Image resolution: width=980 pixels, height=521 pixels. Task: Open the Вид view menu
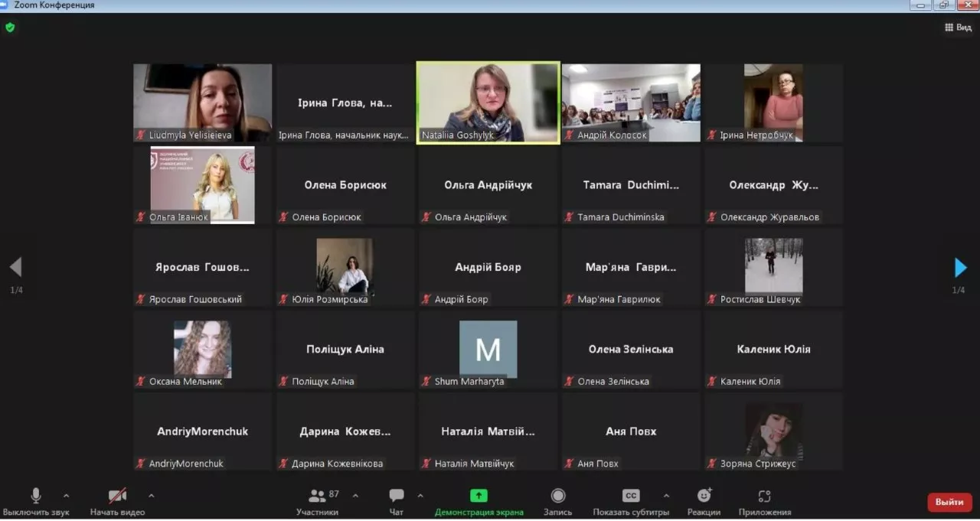pos(958,28)
